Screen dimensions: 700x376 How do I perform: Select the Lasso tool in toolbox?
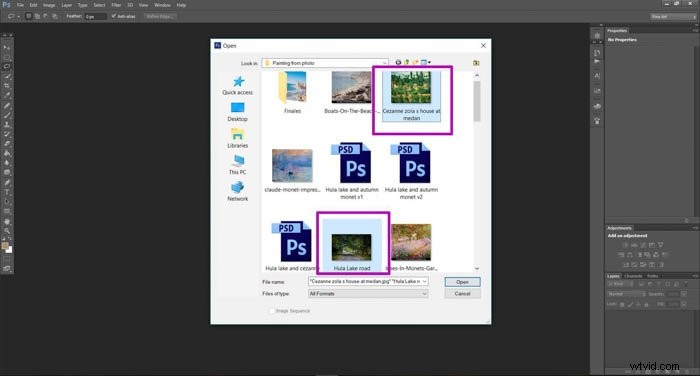[x=7, y=66]
